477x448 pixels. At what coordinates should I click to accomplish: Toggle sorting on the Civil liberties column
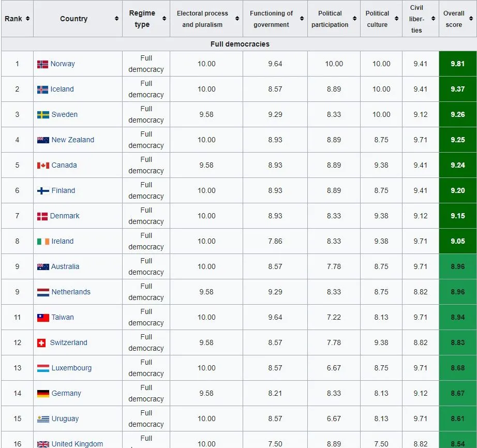coord(435,18)
